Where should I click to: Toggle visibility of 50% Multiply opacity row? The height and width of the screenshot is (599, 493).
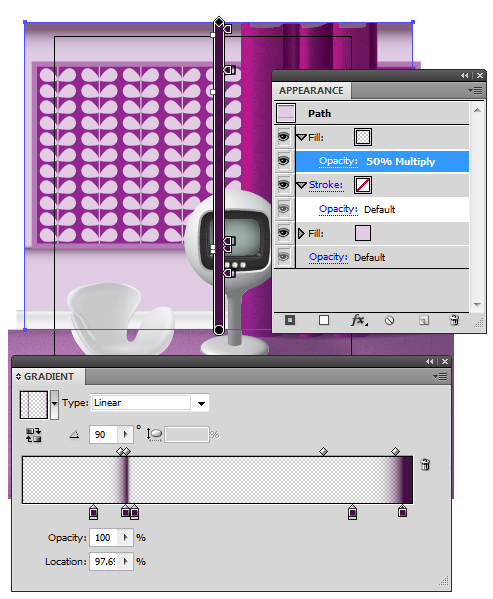point(283,161)
